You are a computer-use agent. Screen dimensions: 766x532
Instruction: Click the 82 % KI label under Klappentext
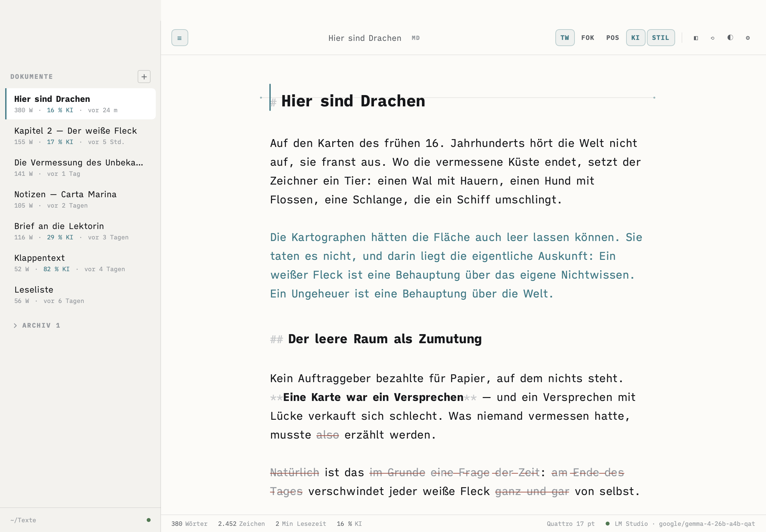(x=56, y=269)
